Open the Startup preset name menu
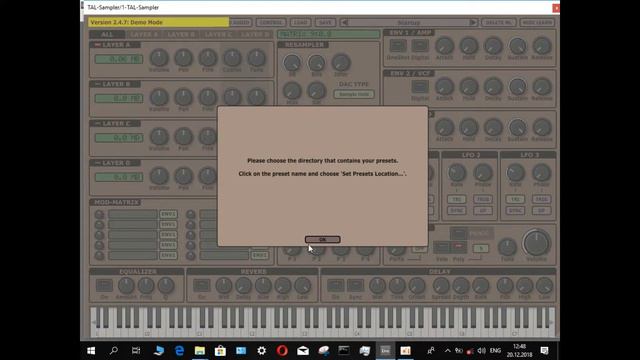 point(409,22)
